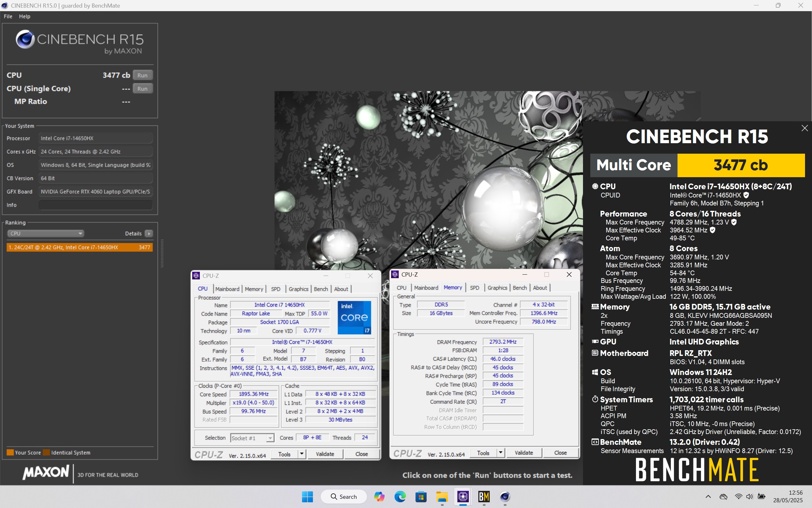Screen dimensions: 812x508
Task: Run the CPU multi-core test
Action: point(143,75)
